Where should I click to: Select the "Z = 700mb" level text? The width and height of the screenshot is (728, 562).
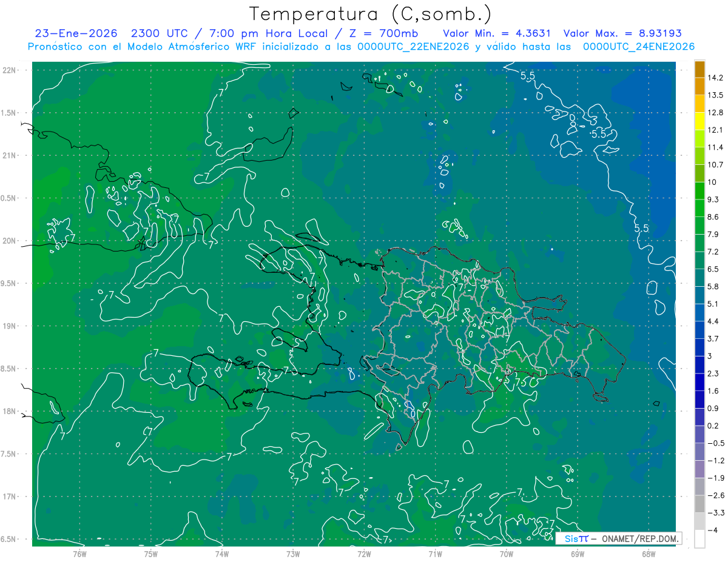pos(383,33)
